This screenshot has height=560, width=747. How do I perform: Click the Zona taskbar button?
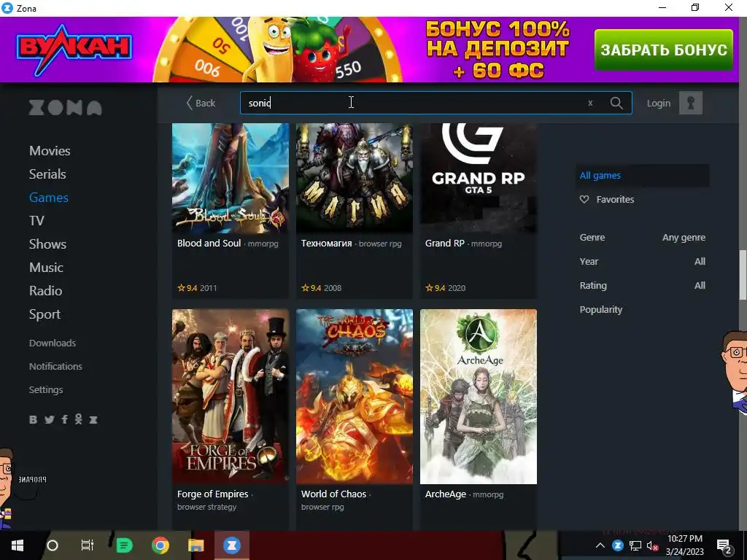[x=231, y=545]
